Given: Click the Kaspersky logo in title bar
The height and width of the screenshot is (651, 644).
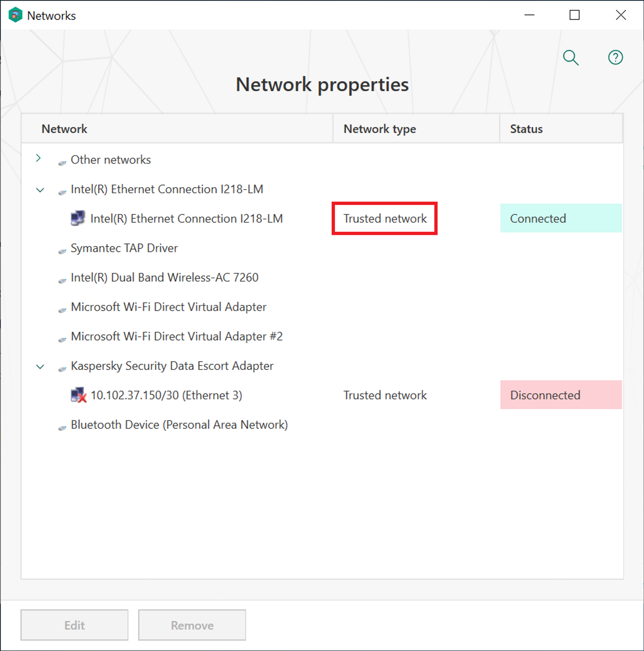Looking at the screenshot, I should 15,15.
